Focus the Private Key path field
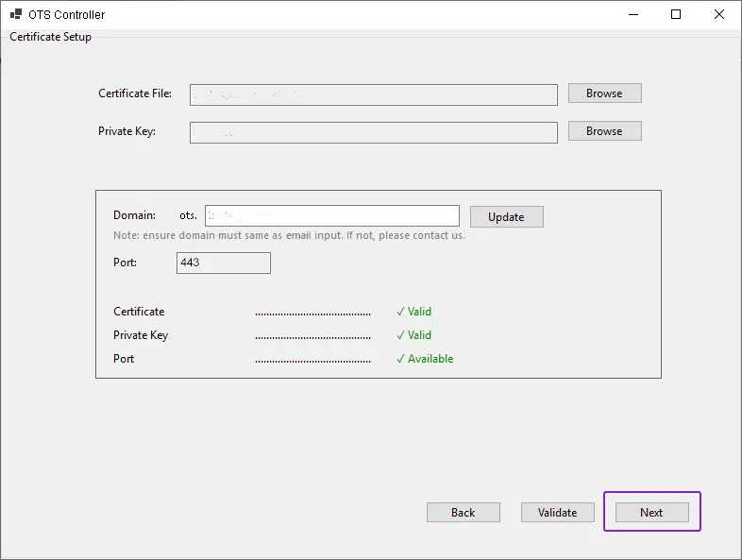This screenshot has height=560, width=742. tap(373, 132)
